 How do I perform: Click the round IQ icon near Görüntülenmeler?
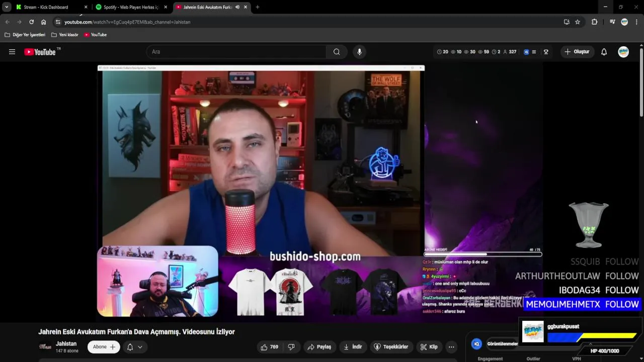click(476, 344)
